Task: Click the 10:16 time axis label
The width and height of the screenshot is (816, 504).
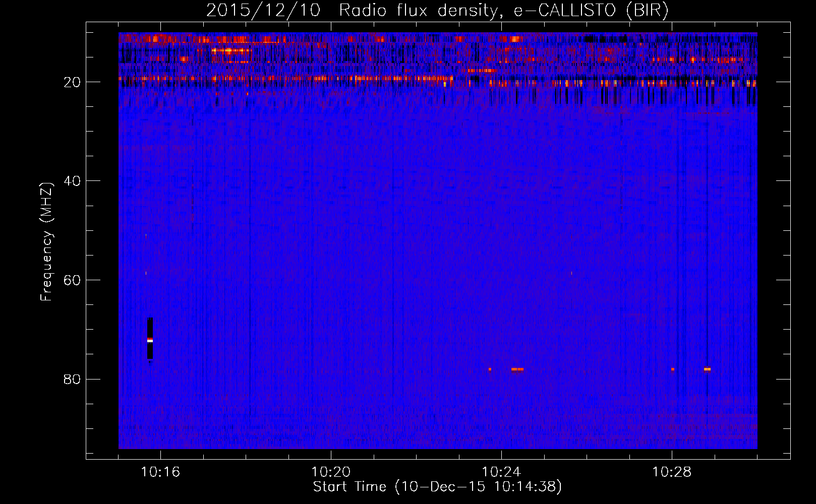Action: (160, 472)
